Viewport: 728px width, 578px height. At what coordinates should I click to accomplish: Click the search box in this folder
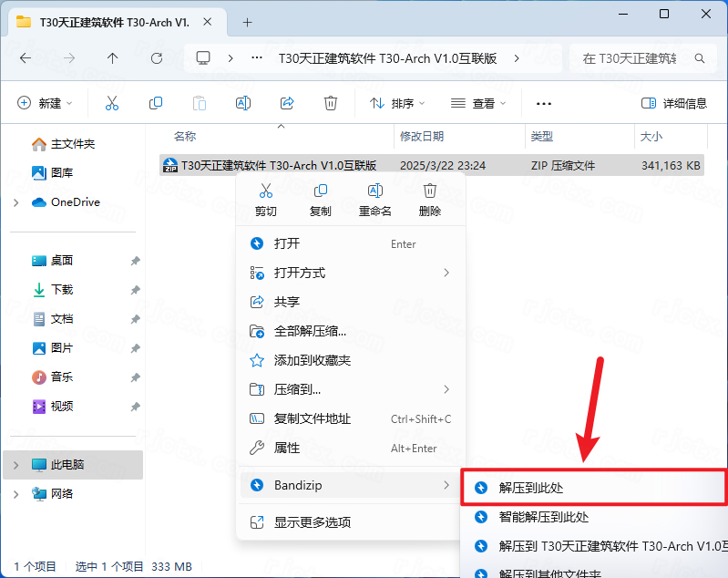[x=631, y=58]
